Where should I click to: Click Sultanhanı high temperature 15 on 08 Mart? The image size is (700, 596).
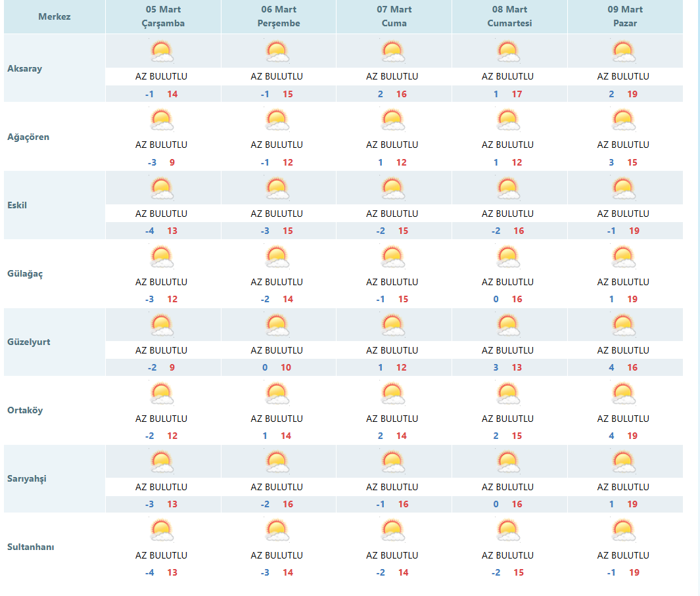tap(519, 572)
